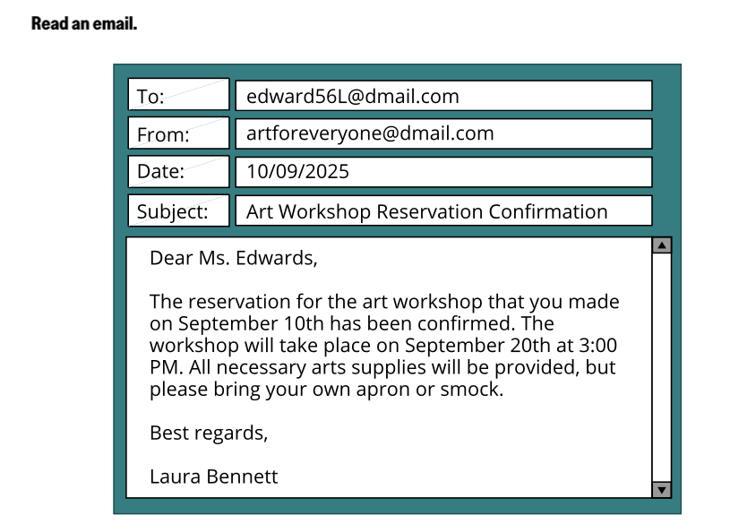Click the "Date:" label box
The height and width of the screenshot is (532, 756).
coord(178,172)
